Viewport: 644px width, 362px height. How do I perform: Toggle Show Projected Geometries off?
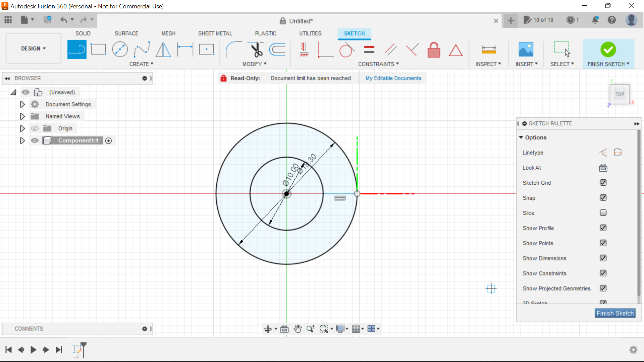point(603,288)
